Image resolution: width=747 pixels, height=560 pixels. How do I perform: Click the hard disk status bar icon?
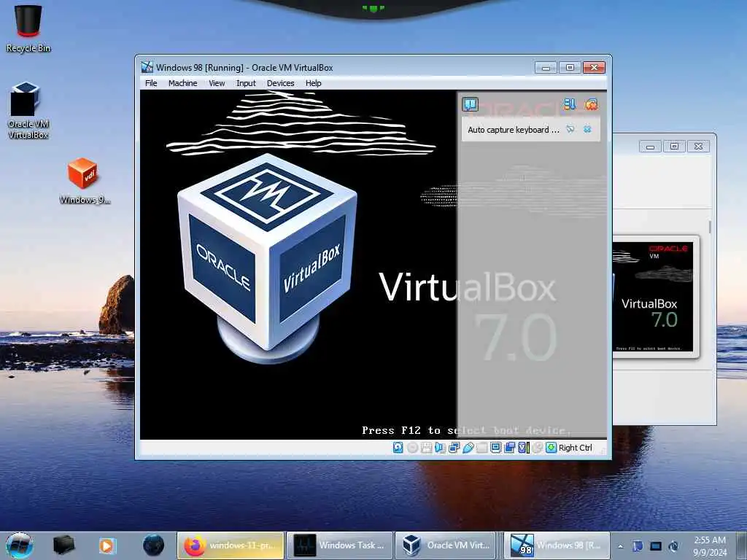(398, 448)
